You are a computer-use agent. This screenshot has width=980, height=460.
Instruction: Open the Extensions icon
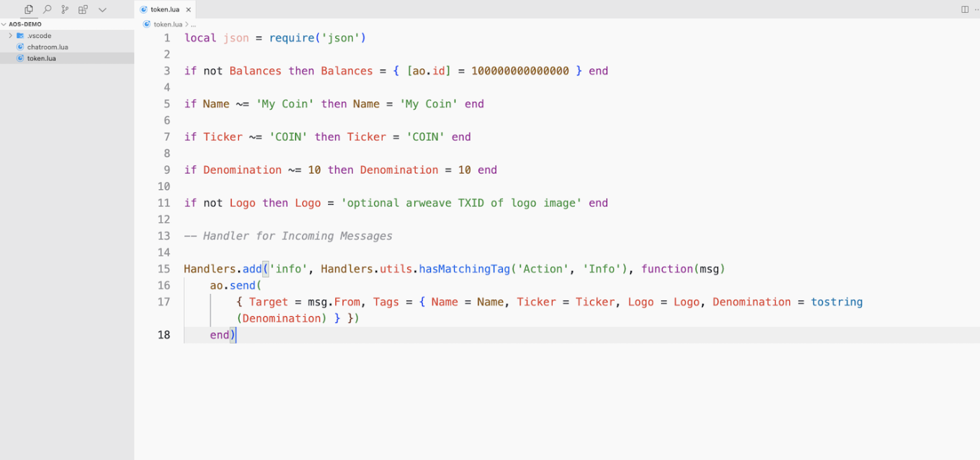[x=83, y=9]
